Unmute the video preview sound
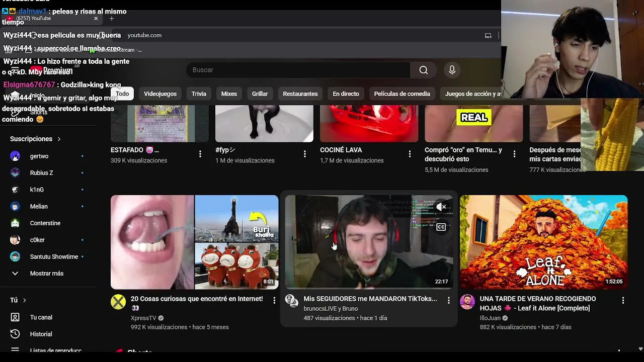This screenshot has height=362, width=644. point(441,207)
